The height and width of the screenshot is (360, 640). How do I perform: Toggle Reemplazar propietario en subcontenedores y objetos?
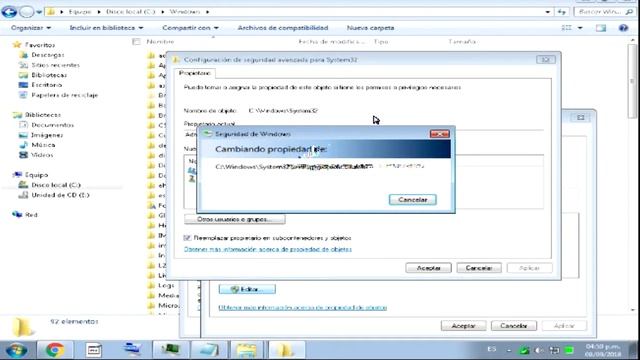(187, 238)
